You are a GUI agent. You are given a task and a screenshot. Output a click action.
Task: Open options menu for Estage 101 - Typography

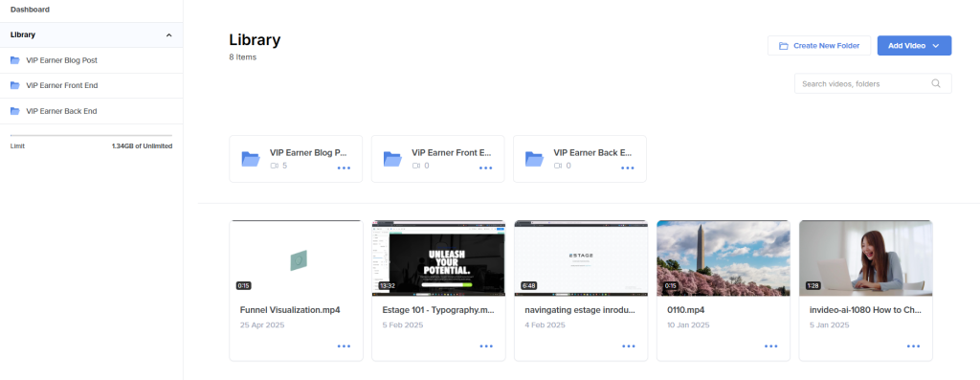486,346
